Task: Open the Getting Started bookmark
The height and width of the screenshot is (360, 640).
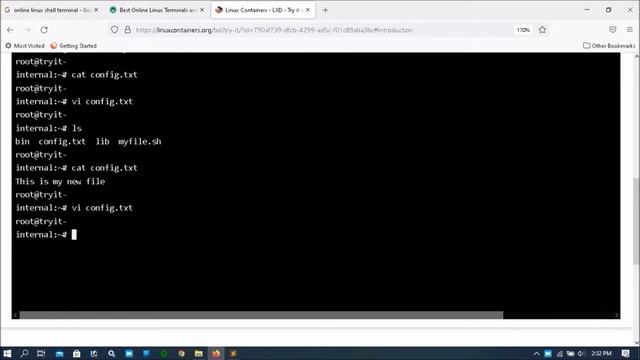Action: click(x=73, y=46)
